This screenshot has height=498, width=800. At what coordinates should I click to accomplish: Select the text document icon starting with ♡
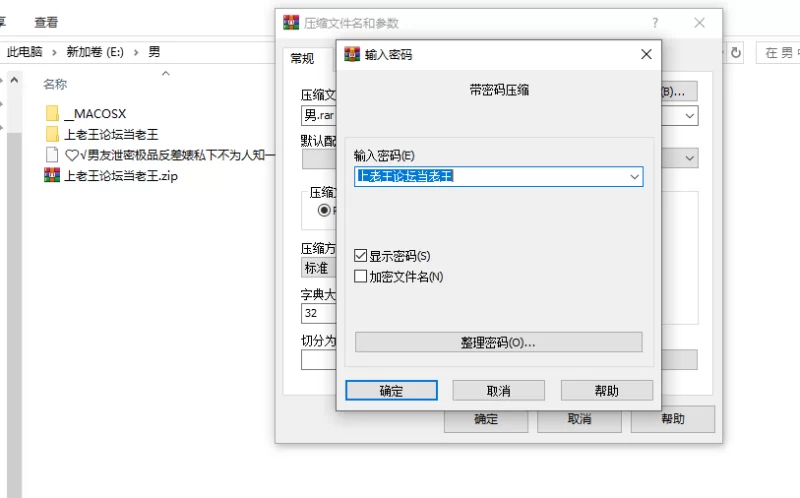click(52, 155)
